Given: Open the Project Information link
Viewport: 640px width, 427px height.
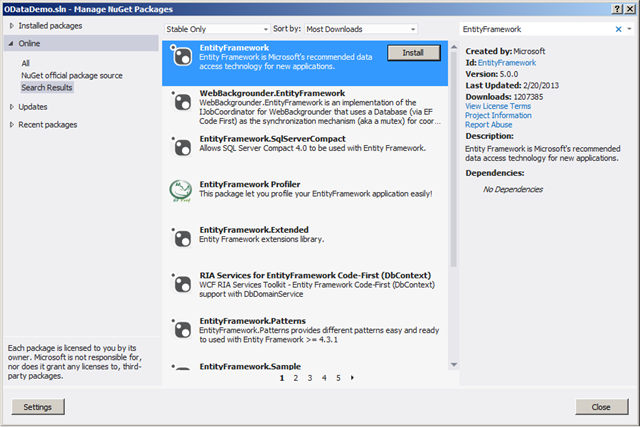Looking at the screenshot, I should tap(498, 116).
